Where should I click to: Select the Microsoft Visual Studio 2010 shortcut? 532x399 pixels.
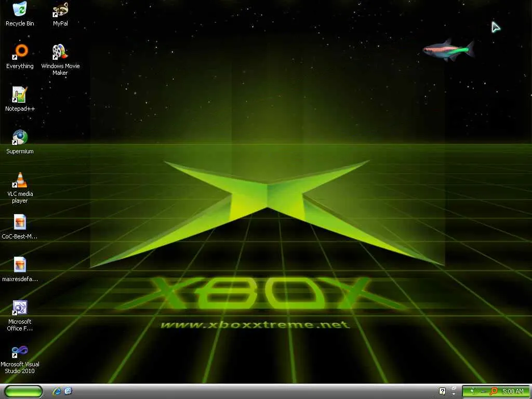tap(20, 358)
